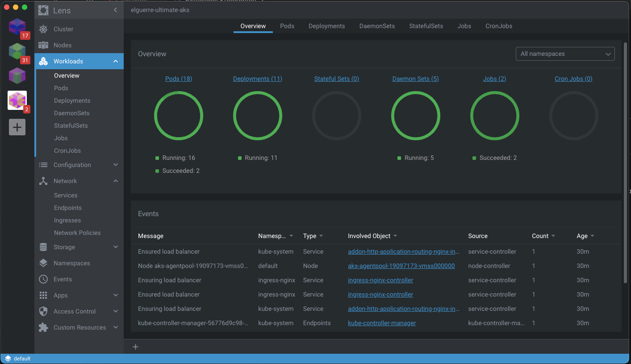Click the plus icon in bottom dock
This screenshot has width=631, height=364.
coord(136,347)
